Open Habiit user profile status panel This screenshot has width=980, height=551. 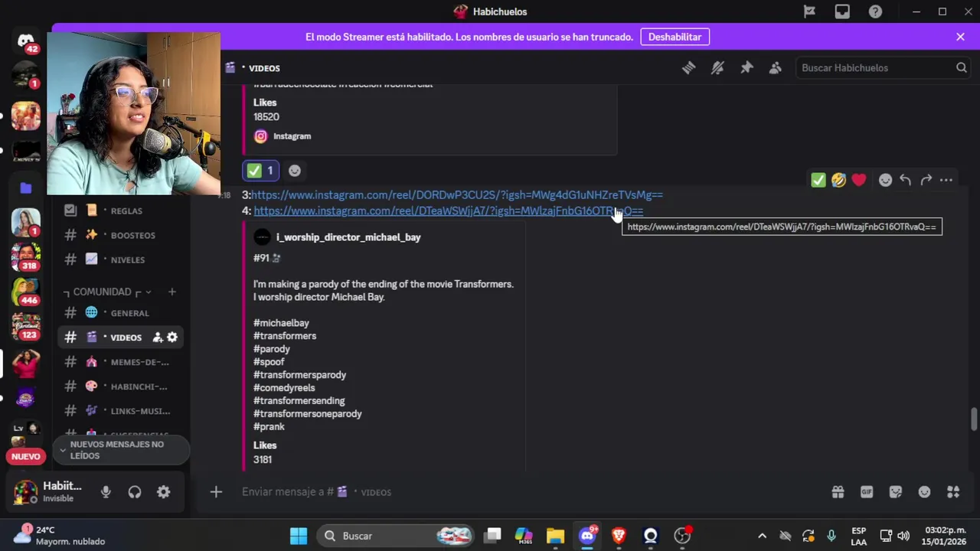pyautogui.click(x=49, y=492)
